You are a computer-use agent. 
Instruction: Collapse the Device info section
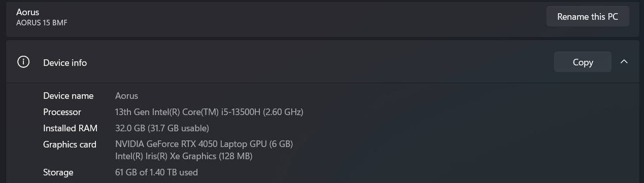click(x=624, y=62)
